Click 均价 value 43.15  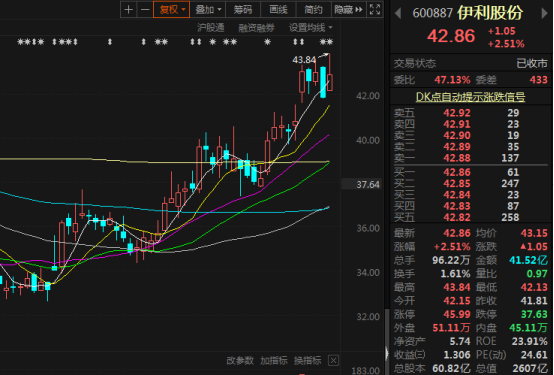(x=534, y=233)
